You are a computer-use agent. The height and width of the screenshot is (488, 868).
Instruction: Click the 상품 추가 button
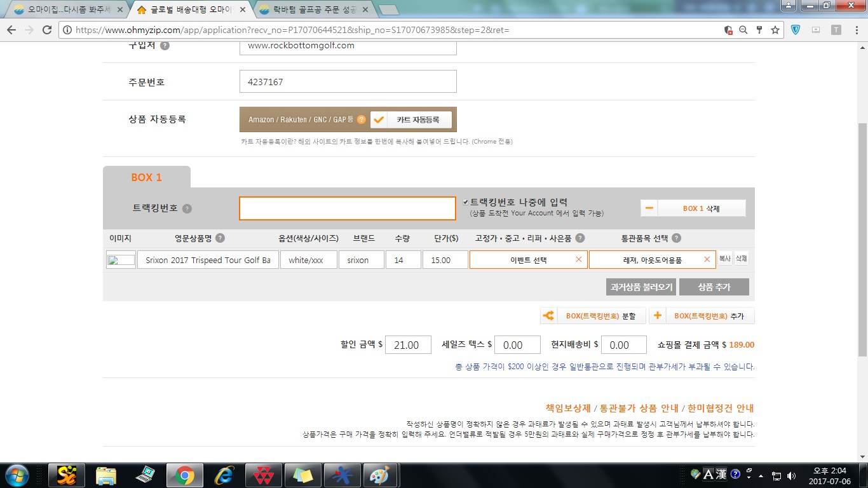point(714,287)
